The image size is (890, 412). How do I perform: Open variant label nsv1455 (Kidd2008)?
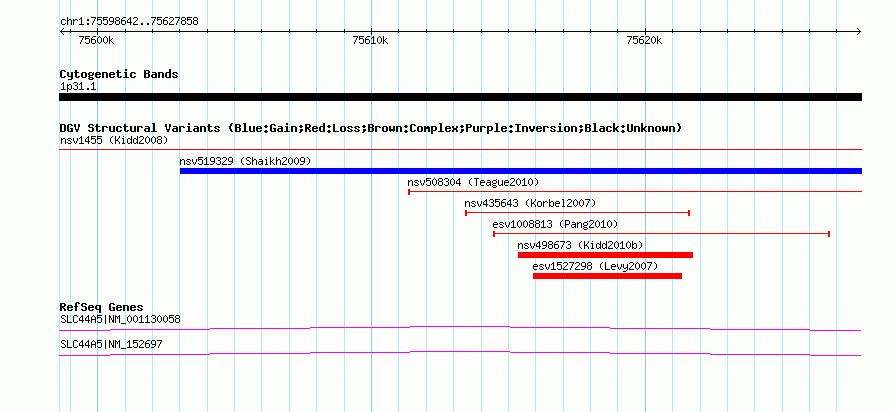click(114, 140)
